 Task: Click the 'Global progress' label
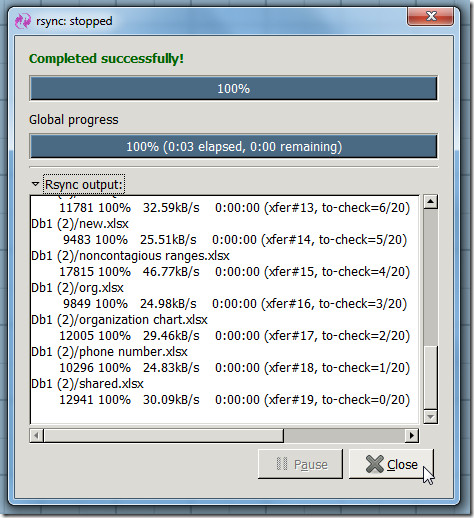tap(74, 120)
